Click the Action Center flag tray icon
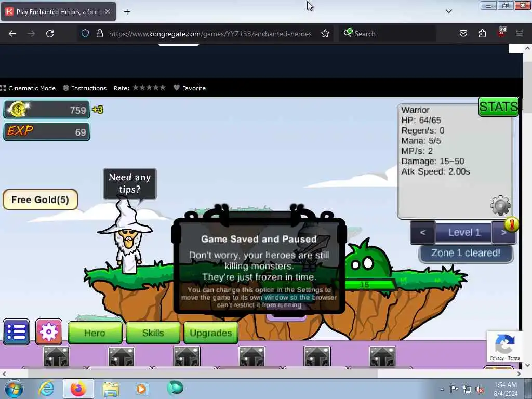Viewport: 532px width, 399px height. (x=454, y=389)
